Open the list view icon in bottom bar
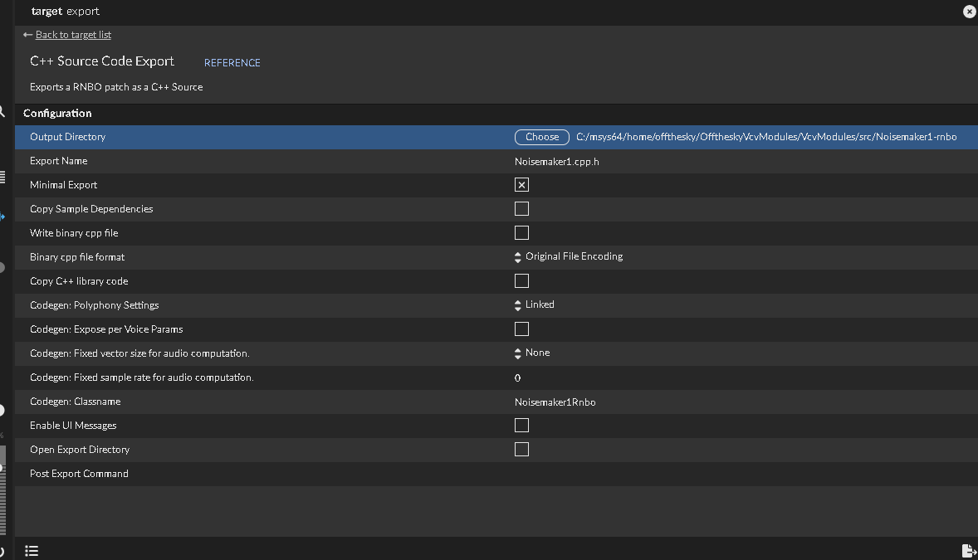 coord(32,551)
